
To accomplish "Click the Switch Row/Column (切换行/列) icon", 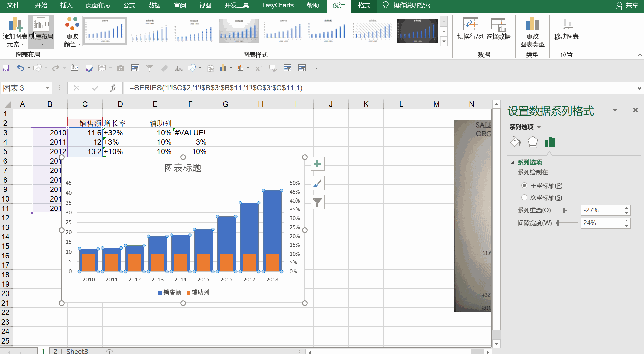I will coord(470,24).
